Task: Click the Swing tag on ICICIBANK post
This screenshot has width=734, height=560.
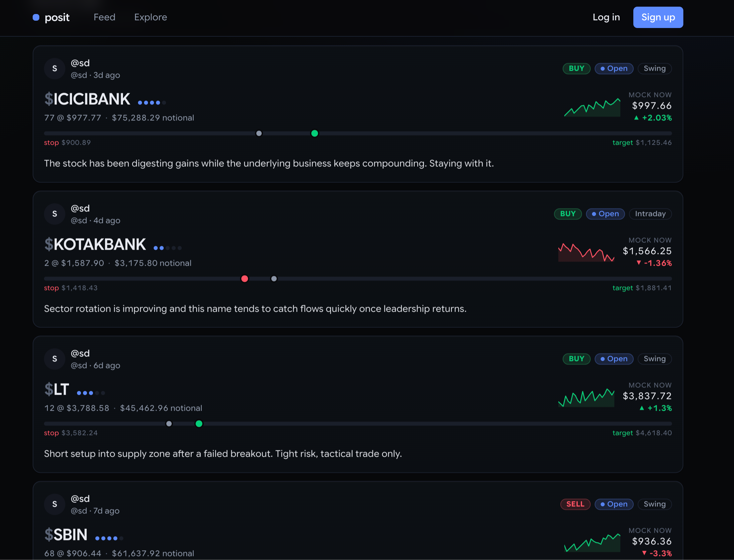Action: [x=655, y=69]
